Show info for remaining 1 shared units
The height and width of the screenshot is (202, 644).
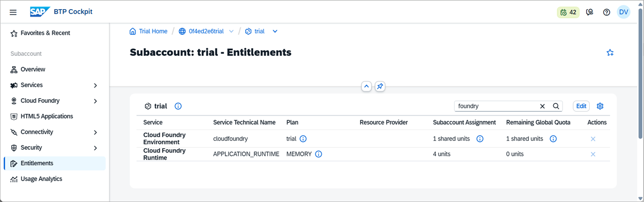pos(553,139)
